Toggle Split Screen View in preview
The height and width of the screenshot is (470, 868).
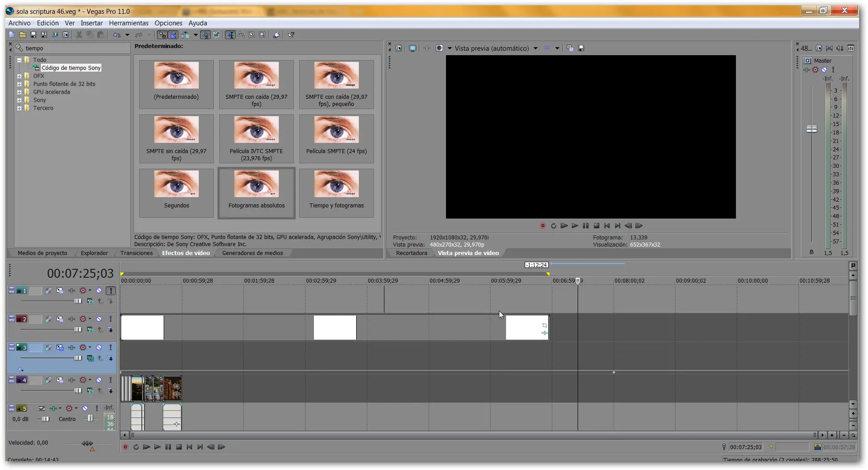point(439,49)
